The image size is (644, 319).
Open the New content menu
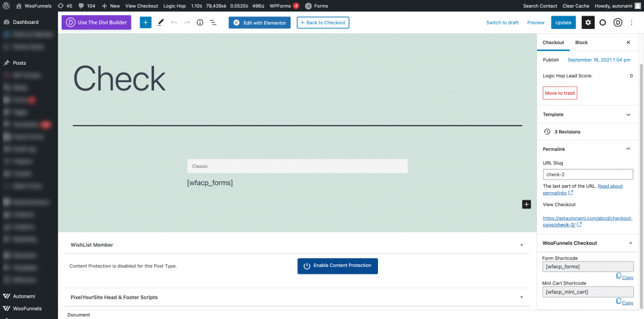(x=111, y=6)
